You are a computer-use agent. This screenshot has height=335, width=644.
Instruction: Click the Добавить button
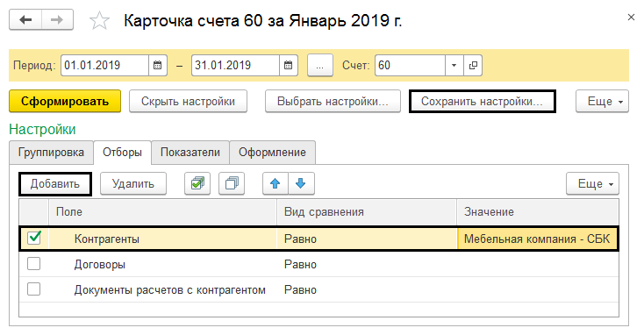tap(55, 183)
